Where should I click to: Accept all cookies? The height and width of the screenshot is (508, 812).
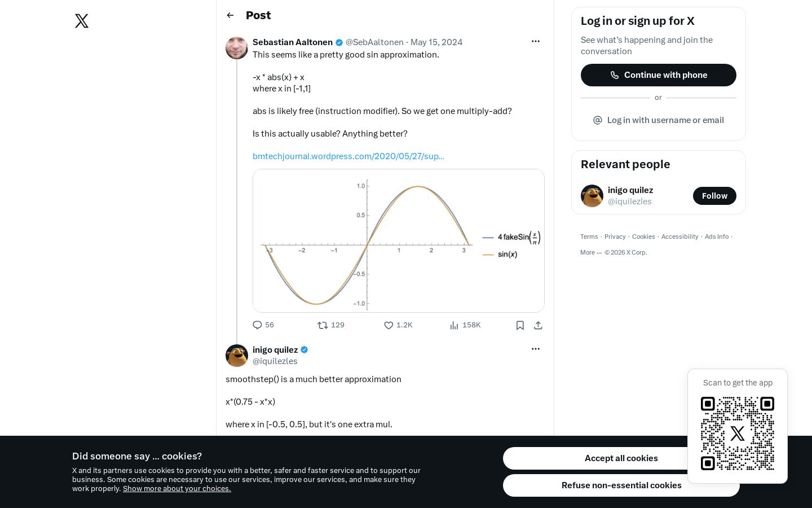point(621,458)
